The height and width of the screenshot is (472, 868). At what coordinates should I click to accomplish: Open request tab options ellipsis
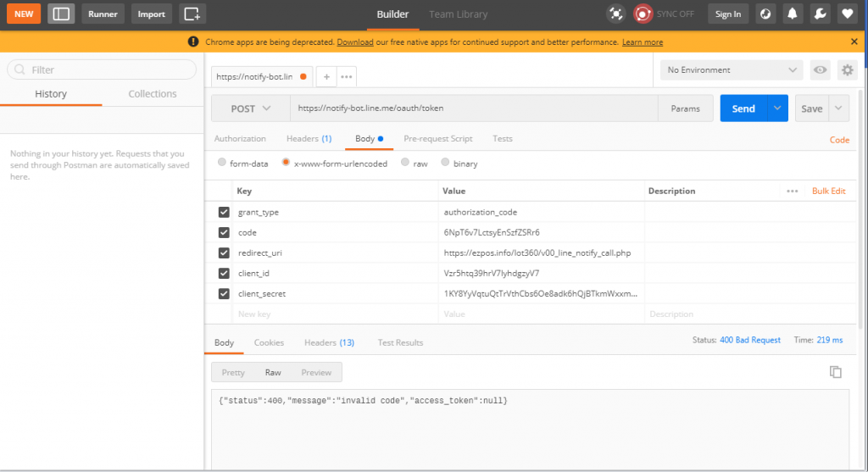click(x=347, y=77)
